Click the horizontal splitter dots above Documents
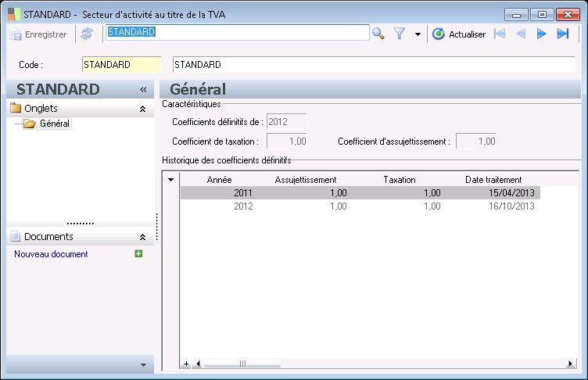This screenshot has height=380, width=588. [81, 224]
